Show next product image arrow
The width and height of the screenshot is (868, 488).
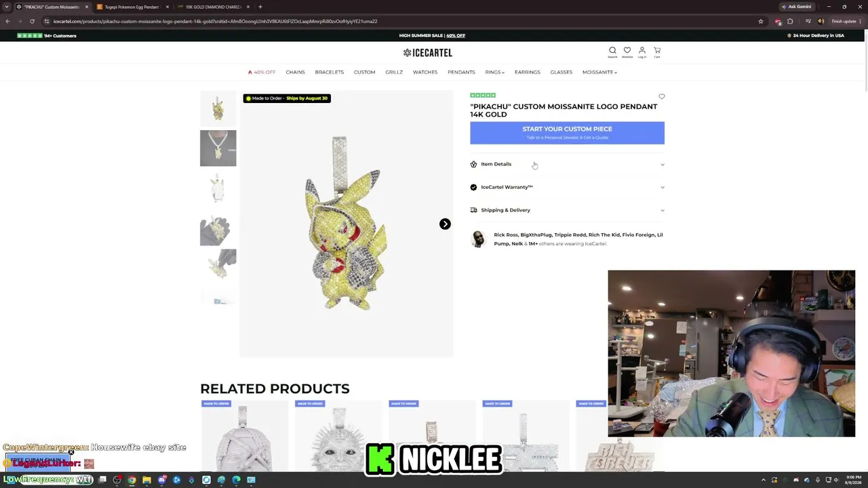coord(445,224)
